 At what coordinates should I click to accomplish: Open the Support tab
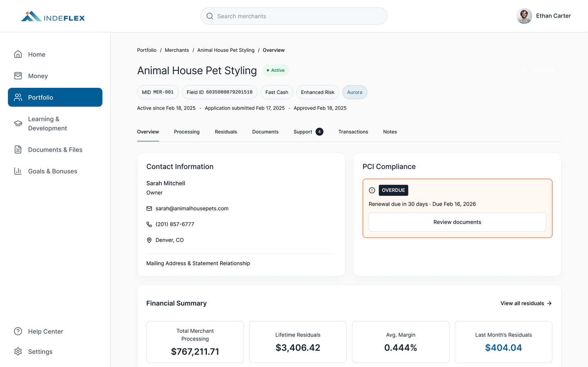pyautogui.click(x=308, y=132)
